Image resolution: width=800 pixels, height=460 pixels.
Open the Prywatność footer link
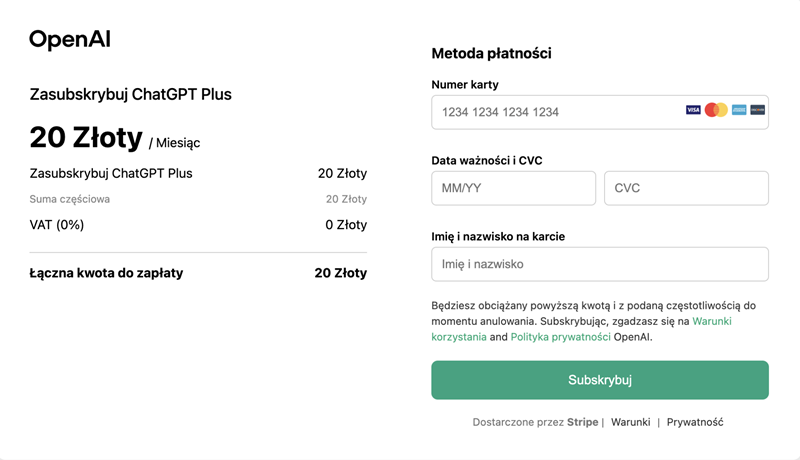(695, 422)
